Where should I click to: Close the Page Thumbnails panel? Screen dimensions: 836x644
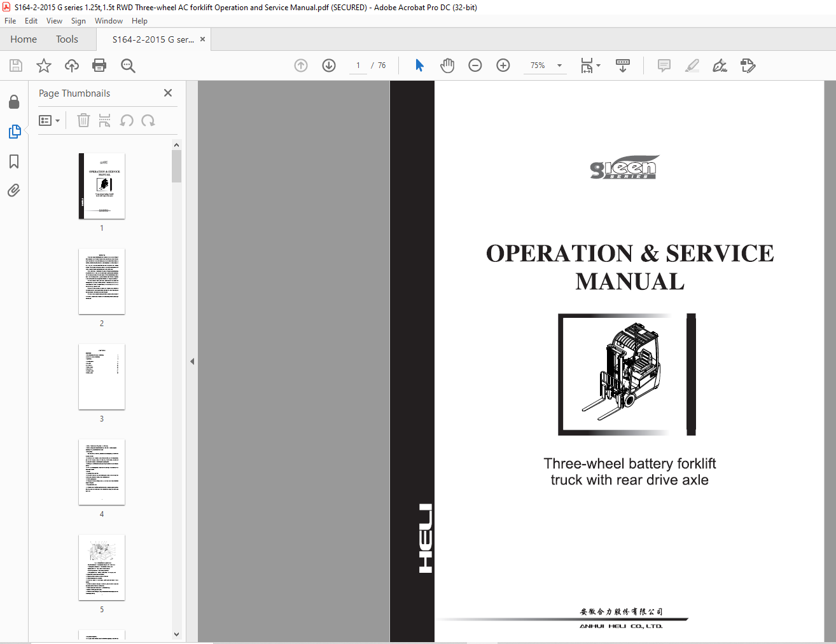pos(168,93)
